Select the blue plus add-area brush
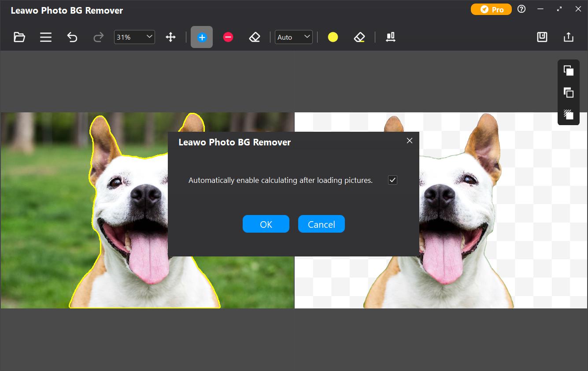588x371 pixels. coord(202,37)
